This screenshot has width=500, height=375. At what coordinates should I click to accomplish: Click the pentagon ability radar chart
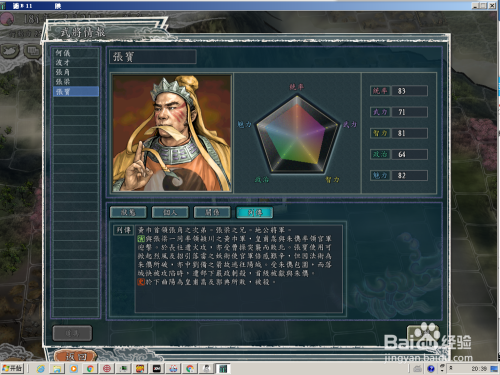click(297, 134)
